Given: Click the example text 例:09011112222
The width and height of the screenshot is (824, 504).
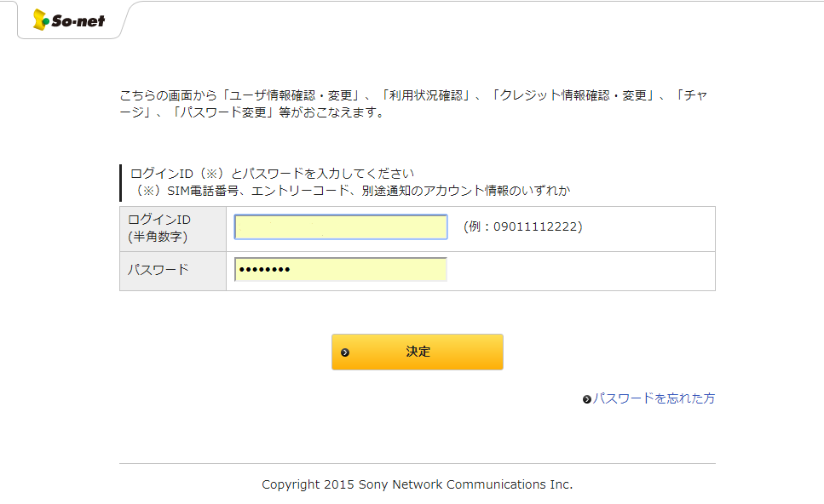Looking at the screenshot, I should 523,226.
